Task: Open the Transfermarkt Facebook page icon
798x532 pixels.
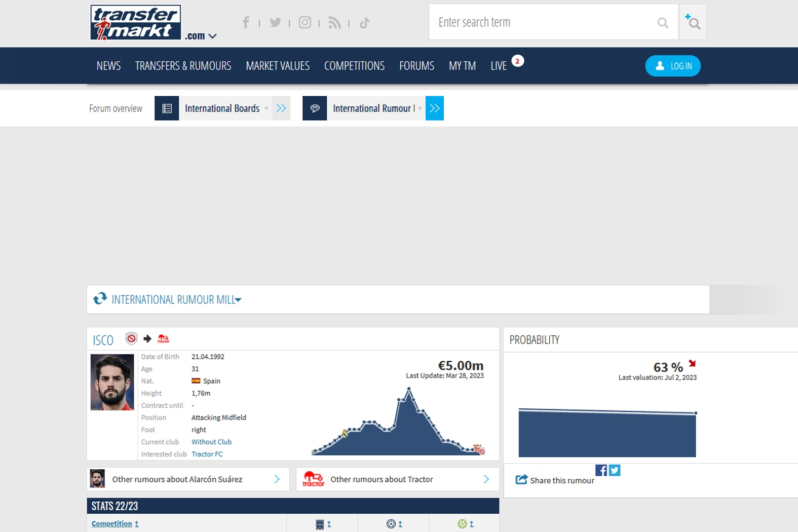Action: (246, 23)
